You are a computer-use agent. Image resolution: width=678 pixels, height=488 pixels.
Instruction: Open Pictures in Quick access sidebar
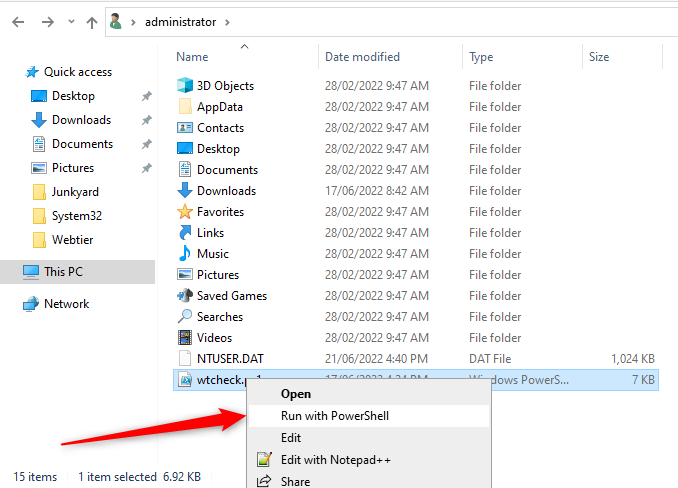click(x=73, y=168)
